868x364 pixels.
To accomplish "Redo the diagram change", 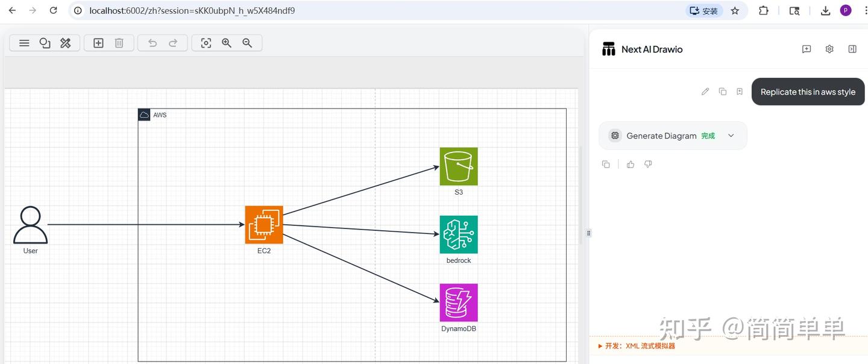I will pos(173,43).
